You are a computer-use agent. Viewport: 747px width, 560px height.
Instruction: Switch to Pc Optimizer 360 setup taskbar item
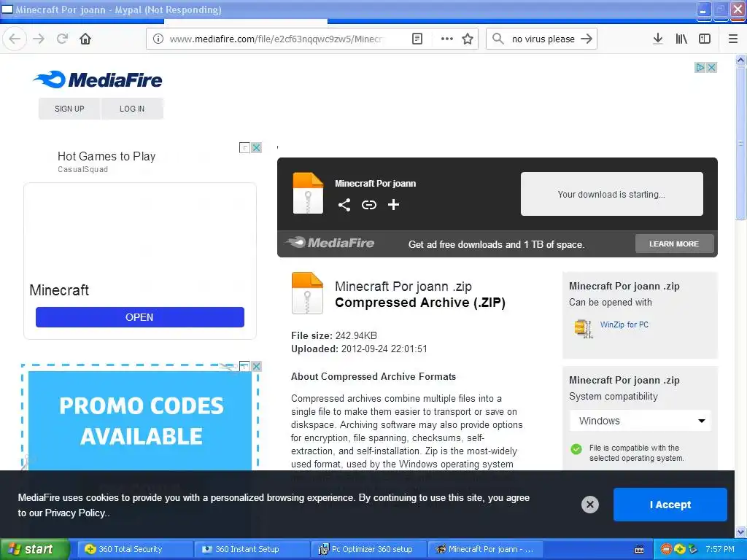click(x=368, y=550)
